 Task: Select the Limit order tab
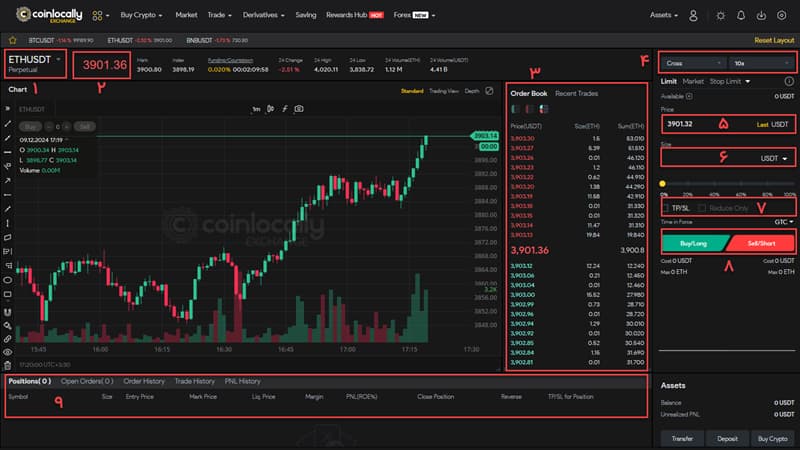click(x=668, y=81)
